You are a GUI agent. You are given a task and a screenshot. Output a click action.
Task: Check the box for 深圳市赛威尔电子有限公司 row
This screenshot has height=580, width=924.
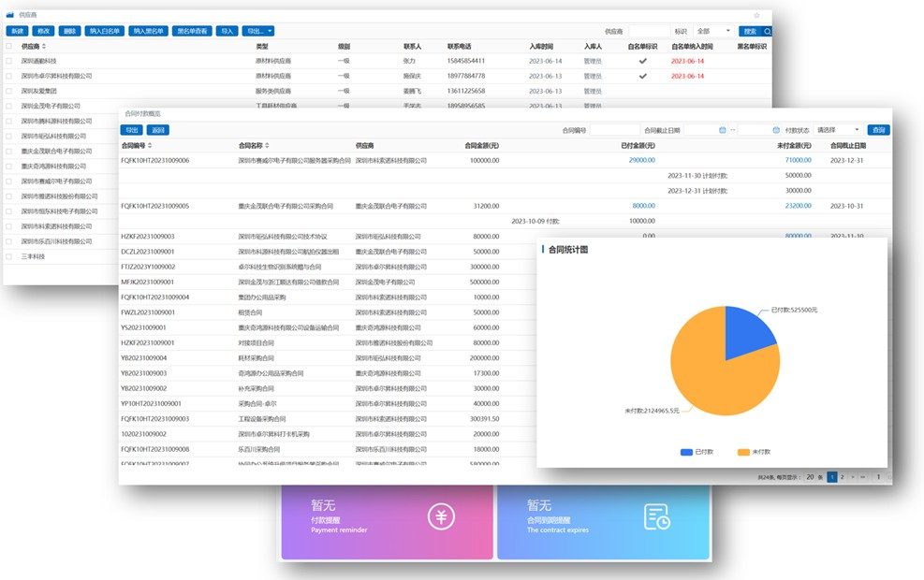click(8, 181)
